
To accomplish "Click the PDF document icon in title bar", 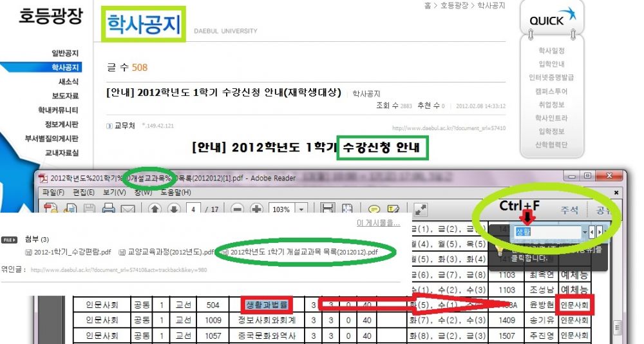I will point(43,178).
